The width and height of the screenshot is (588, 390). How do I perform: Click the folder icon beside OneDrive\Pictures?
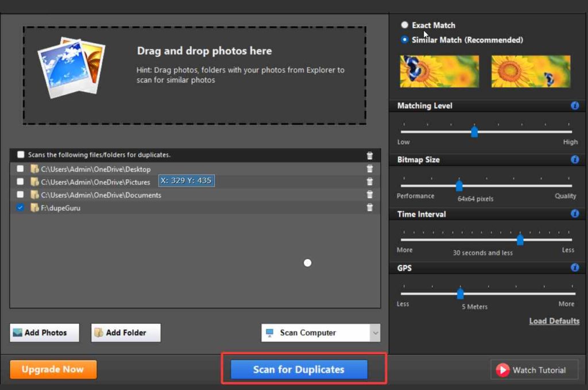tap(34, 182)
